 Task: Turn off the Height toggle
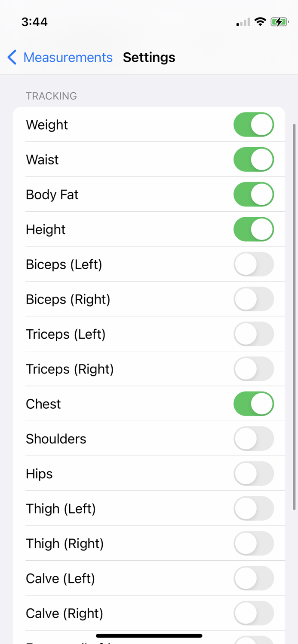coord(254,229)
